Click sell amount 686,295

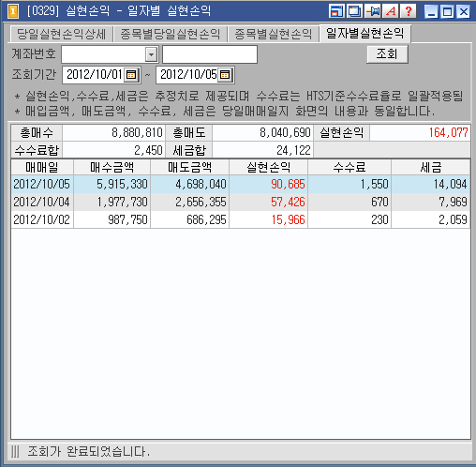click(206, 219)
